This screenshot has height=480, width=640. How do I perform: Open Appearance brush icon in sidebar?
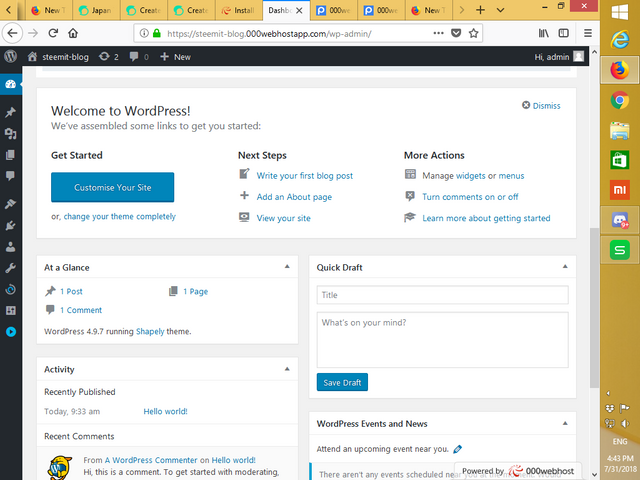[x=11, y=204]
